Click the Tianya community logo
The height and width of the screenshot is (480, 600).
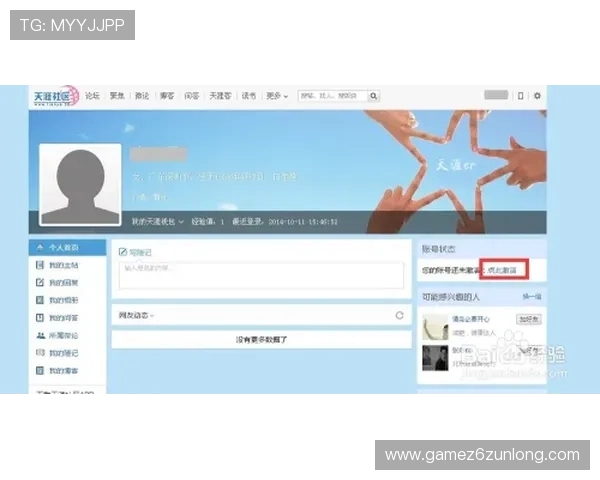tap(55, 96)
